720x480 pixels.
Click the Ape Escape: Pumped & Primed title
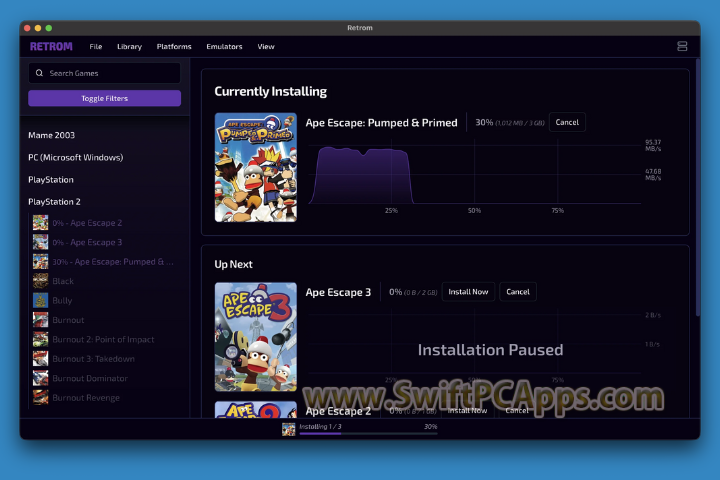click(382, 123)
